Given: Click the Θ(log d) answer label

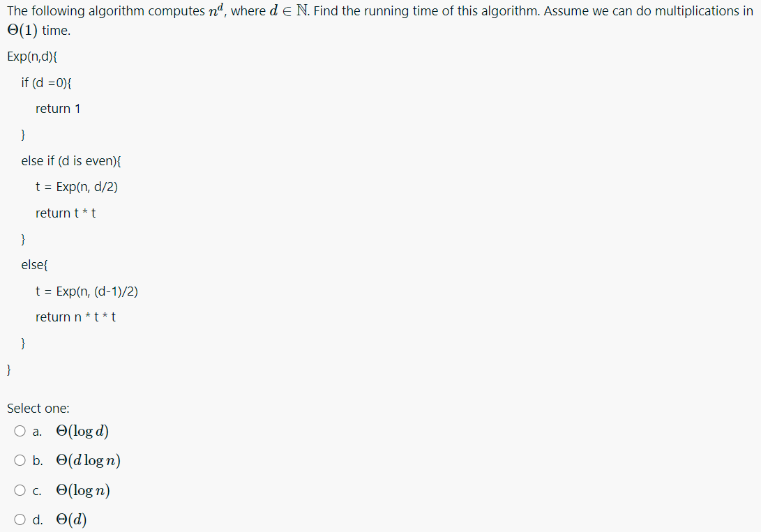Looking at the screenshot, I should pos(82,431).
